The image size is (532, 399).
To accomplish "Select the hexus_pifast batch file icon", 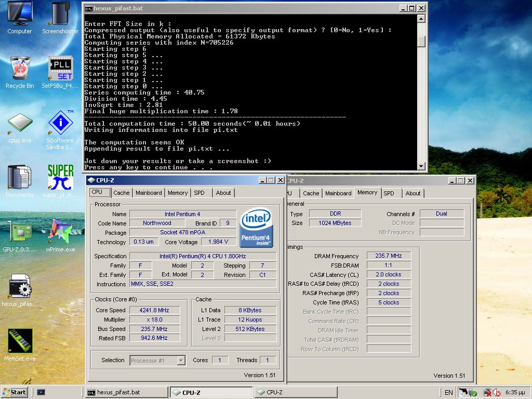I will 20,290.
